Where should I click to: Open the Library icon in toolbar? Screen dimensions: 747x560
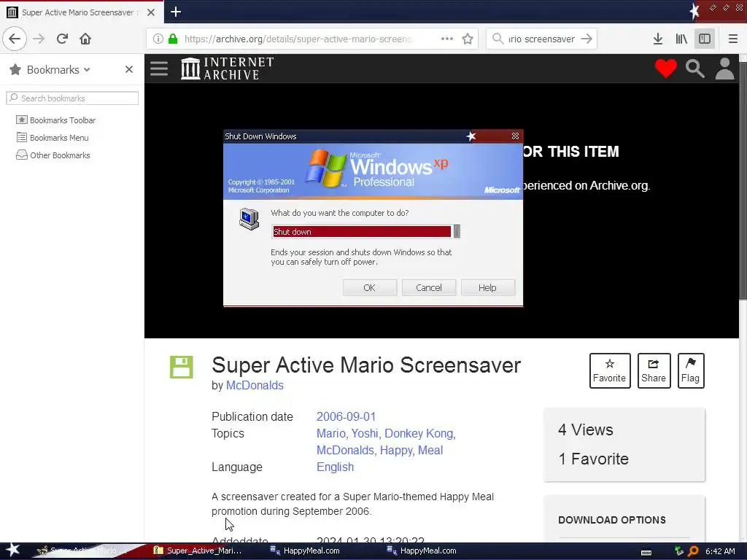681,39
